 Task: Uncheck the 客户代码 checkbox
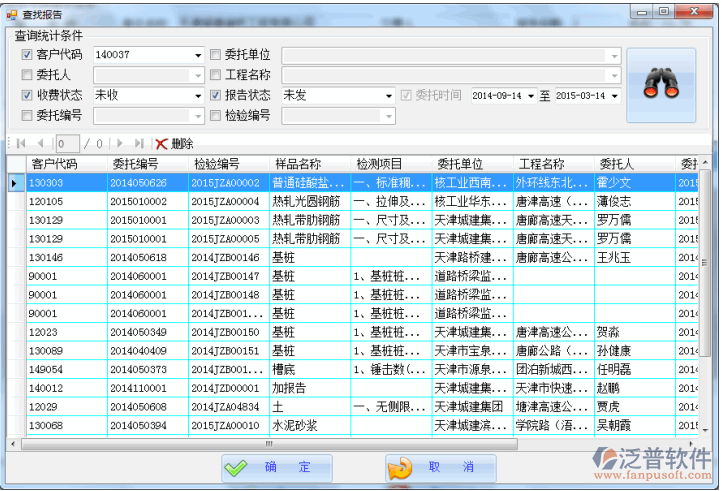coord(27,55)
